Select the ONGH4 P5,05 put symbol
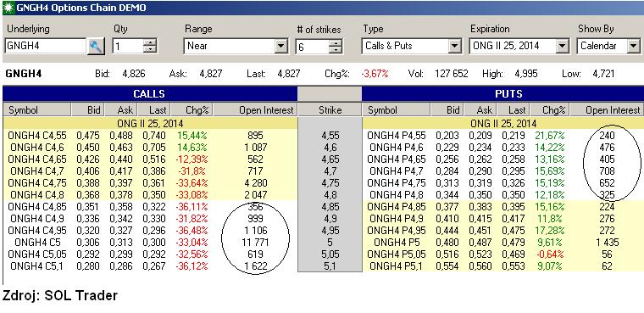The image size is (644, 313). pyautogui.click(x=397, y=254)
